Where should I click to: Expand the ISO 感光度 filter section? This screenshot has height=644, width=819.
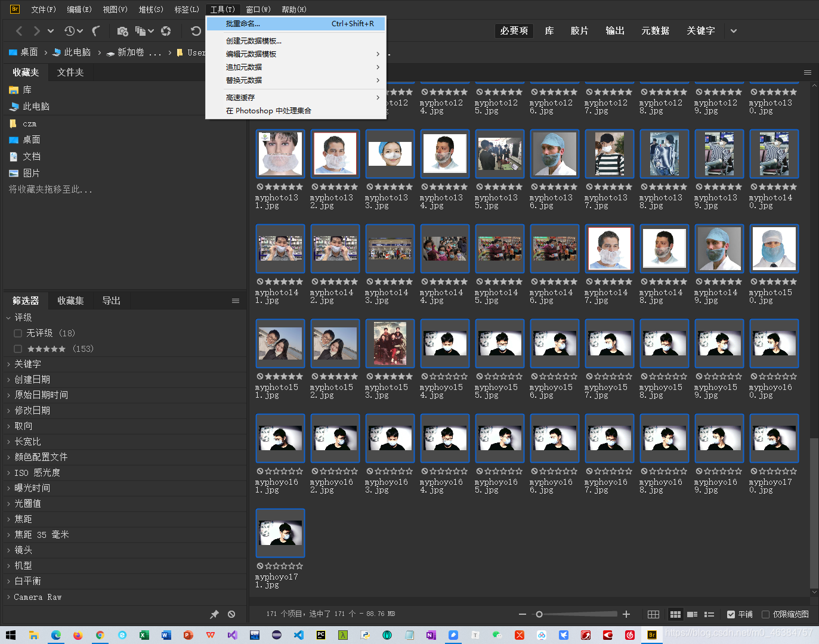[8, 473]
